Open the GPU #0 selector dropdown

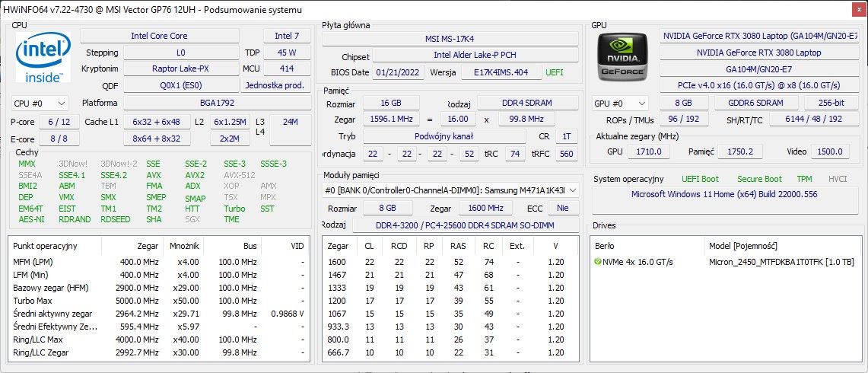tap(620, 103)
